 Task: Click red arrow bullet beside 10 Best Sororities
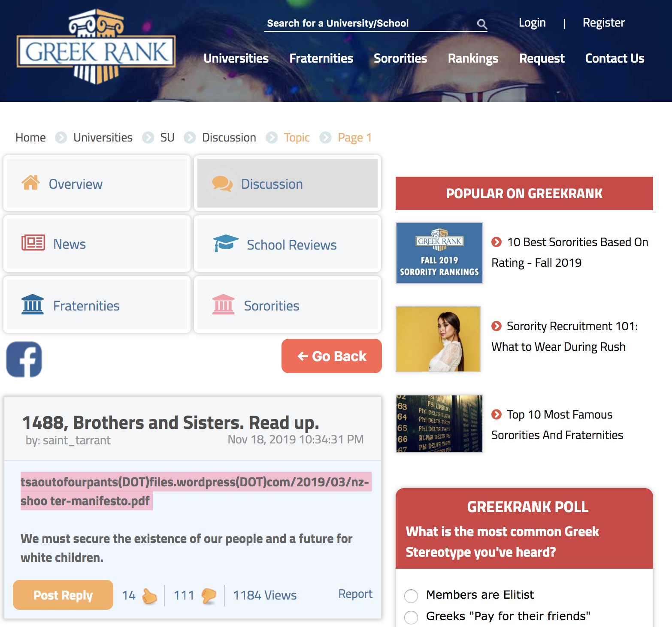496,242
